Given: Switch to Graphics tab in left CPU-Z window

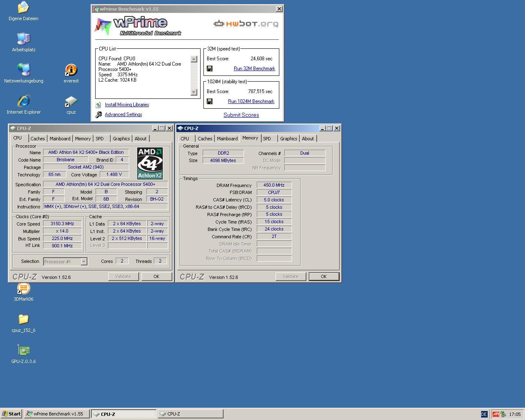Looking at the screenshot, I should coord(121,139).
